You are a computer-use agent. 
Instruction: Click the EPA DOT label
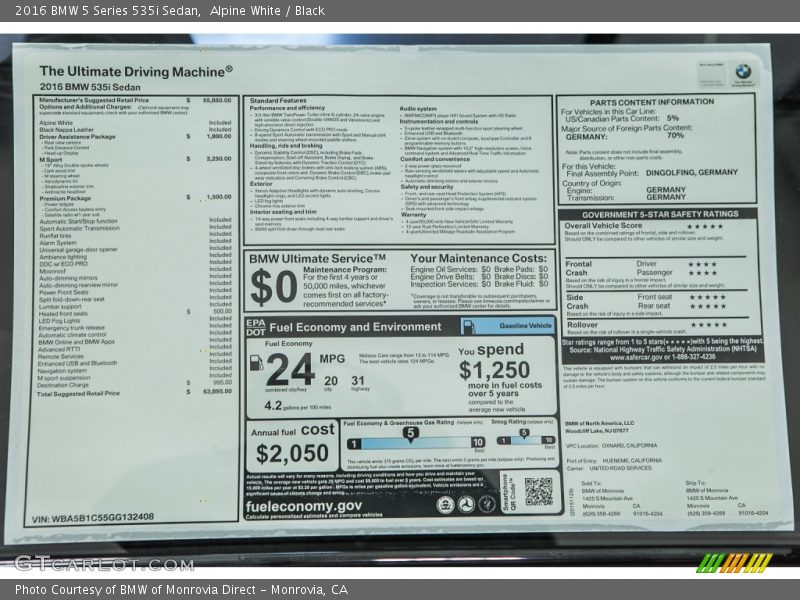pyautogui.click(x=255, y=326)
